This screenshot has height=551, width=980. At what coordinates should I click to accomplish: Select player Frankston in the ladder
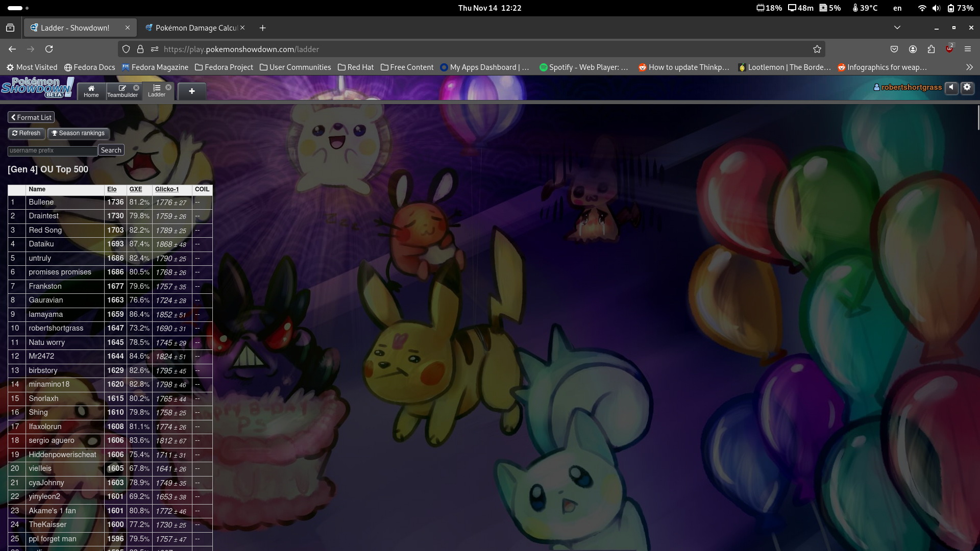click(45, 286)
